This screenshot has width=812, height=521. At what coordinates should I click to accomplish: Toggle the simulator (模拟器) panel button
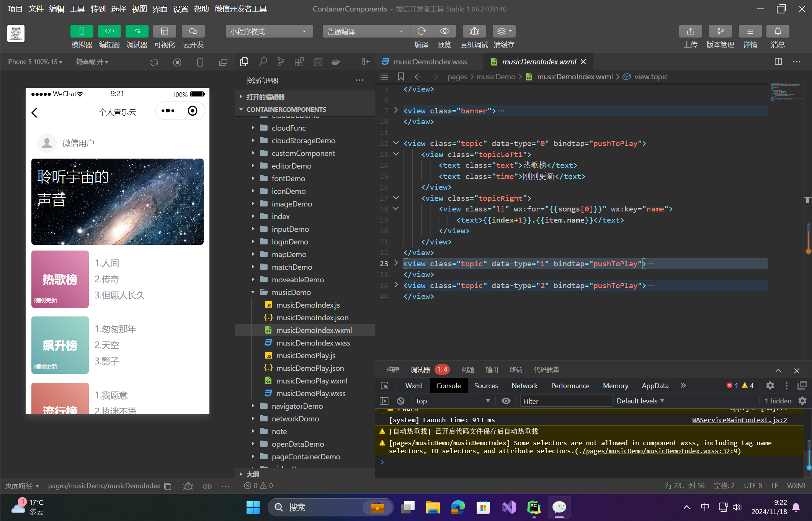click(x=82, y=31)
